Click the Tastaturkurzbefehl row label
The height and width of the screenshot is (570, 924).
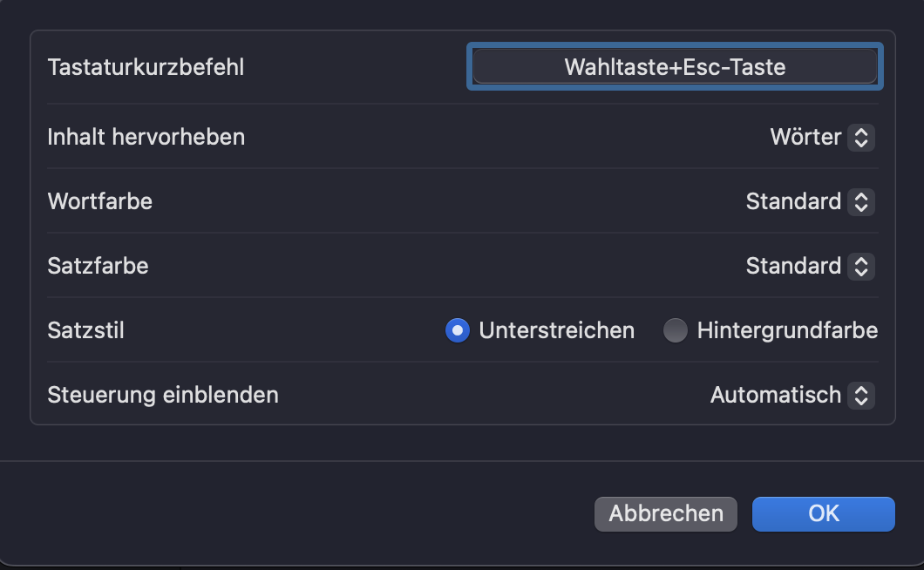(x=146, y=67)
